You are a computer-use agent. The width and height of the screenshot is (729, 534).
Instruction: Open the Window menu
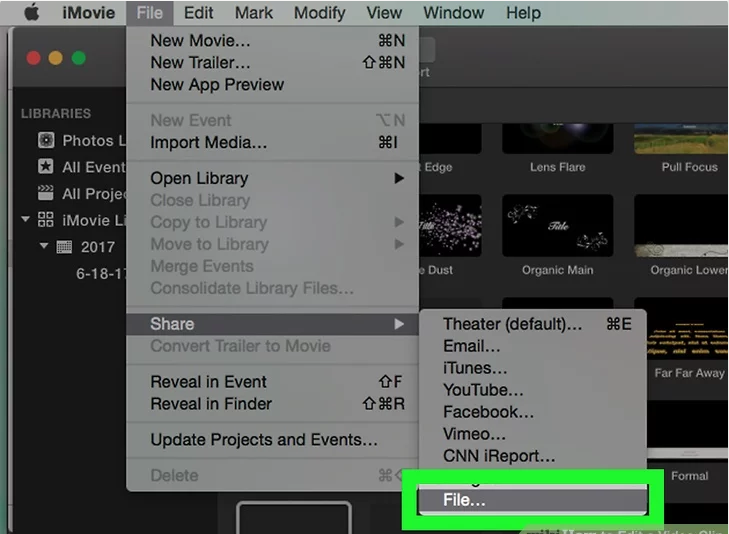coord(453,13)
